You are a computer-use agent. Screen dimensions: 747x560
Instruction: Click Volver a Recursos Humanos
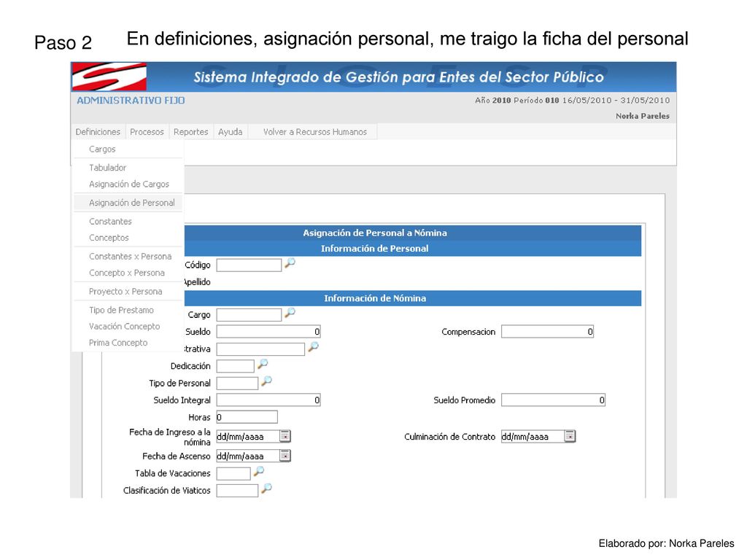[315, 132]
